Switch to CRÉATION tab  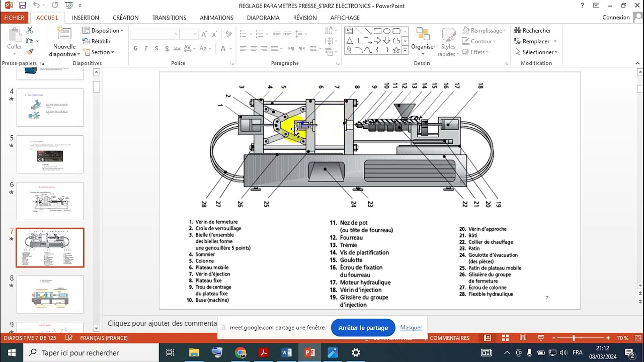[126, 18]
